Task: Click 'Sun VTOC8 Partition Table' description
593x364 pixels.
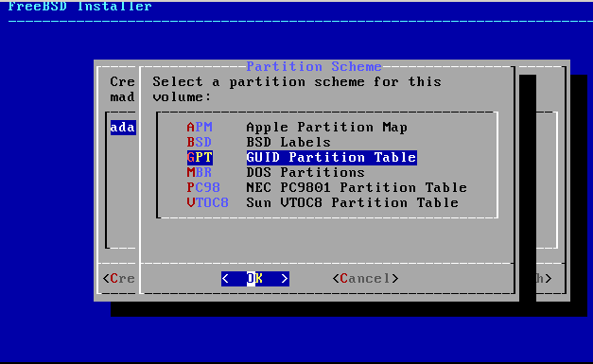Action: tap(353, 203)
